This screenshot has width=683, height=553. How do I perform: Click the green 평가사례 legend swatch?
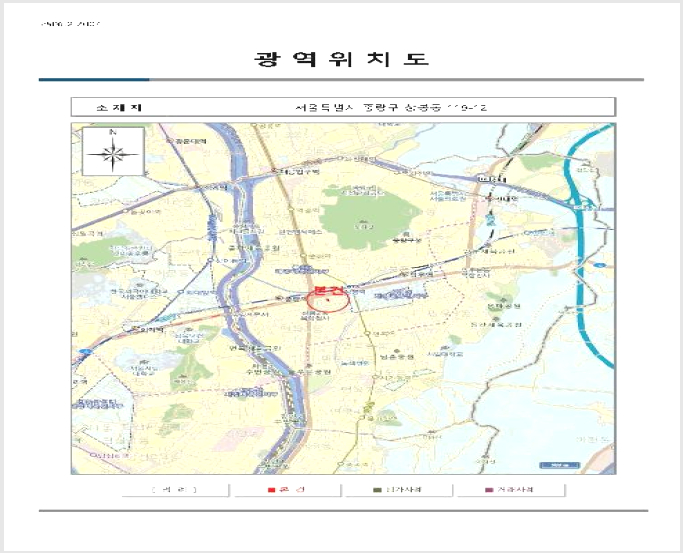click(x=377, y=490)
